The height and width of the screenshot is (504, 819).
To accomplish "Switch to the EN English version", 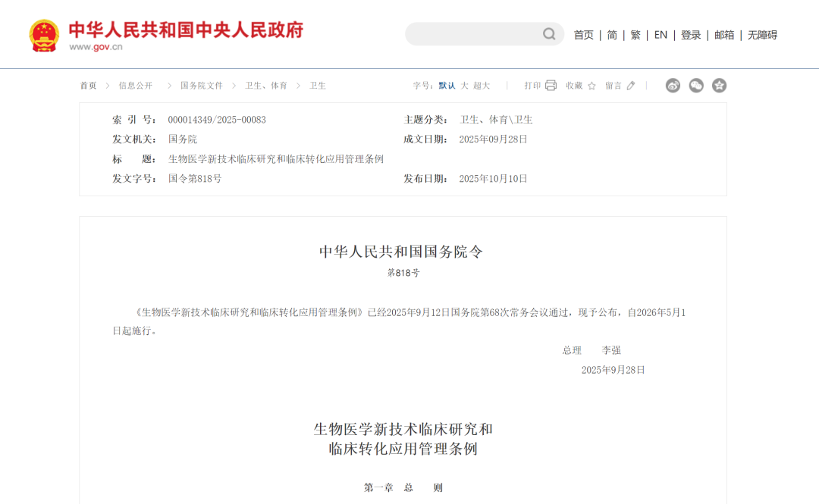I will point(661,35).
